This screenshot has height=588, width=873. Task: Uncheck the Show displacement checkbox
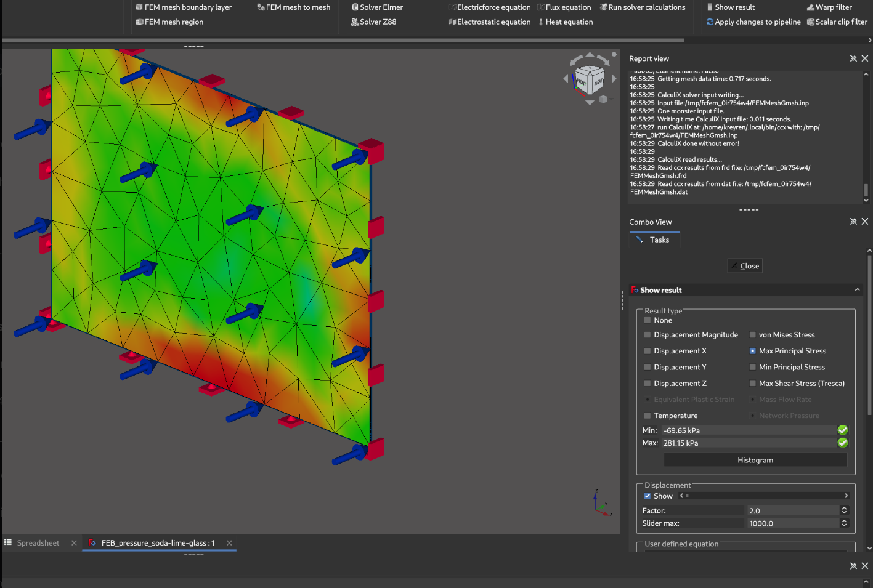click(x=648, y=496)
